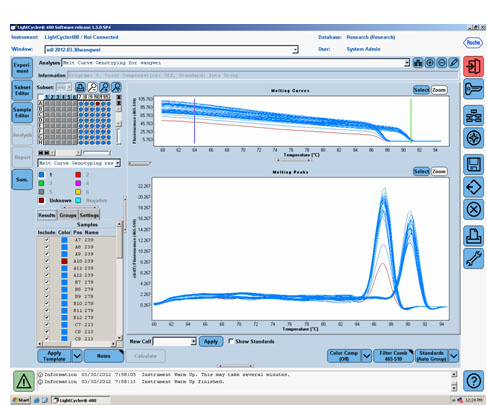The height and width of the screenshot is (405, 487).
Task: Zoom mode on Melting Peaks chart
Action: [439, 172]
